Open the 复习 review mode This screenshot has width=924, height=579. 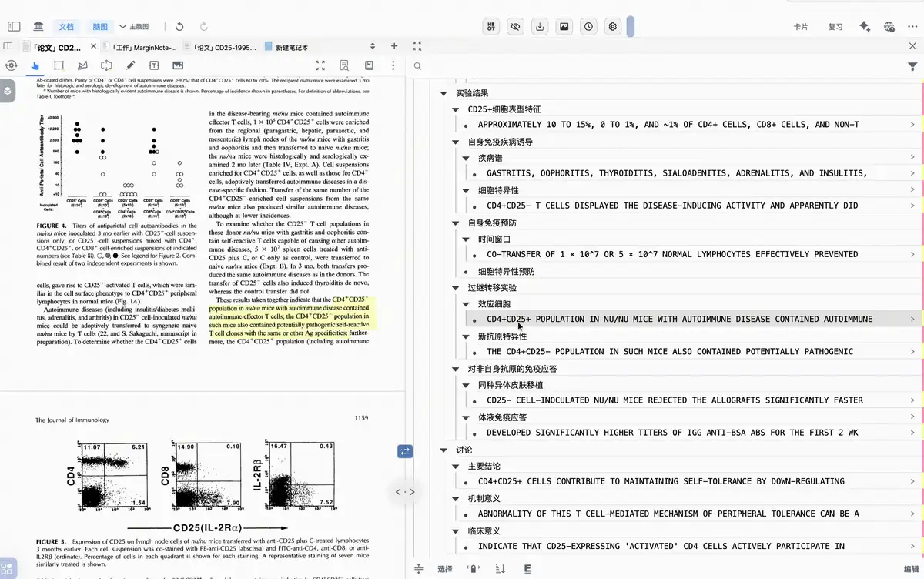point(835,27)
